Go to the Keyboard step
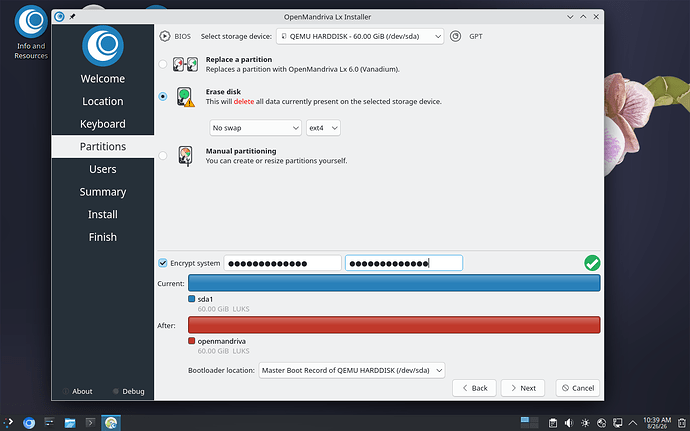 103,124
